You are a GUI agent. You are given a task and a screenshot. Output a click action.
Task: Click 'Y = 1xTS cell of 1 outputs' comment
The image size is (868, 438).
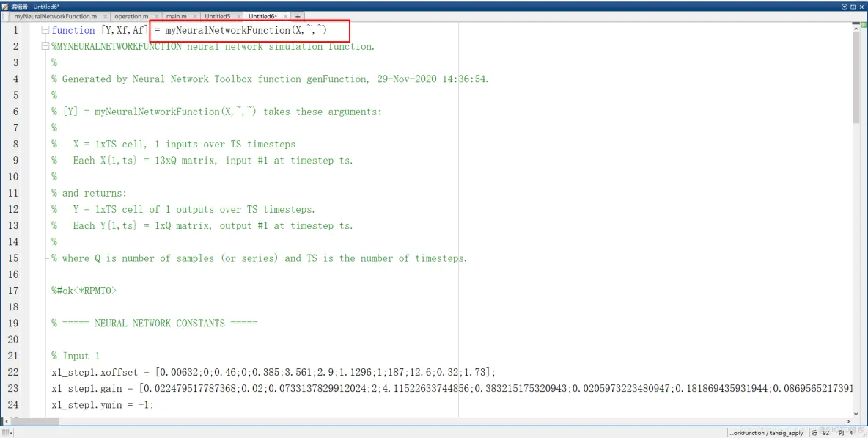(183, 209)
